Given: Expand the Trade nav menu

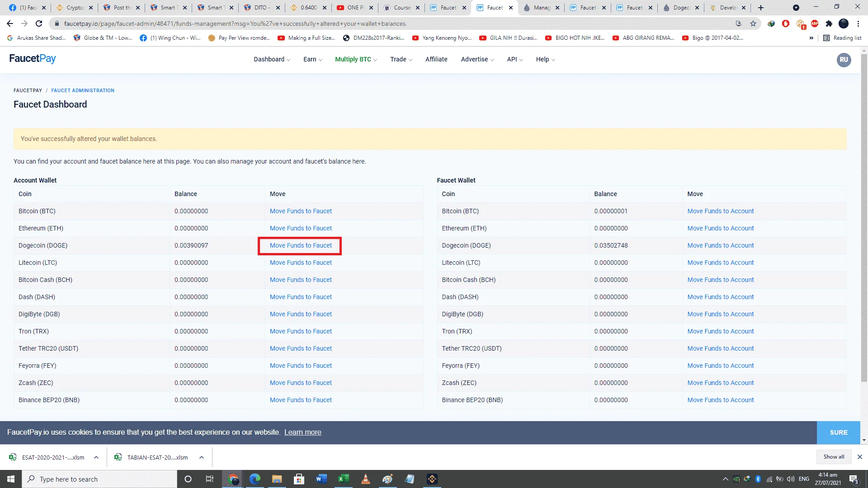Looking at the screenshot, I should click(401, 59).
